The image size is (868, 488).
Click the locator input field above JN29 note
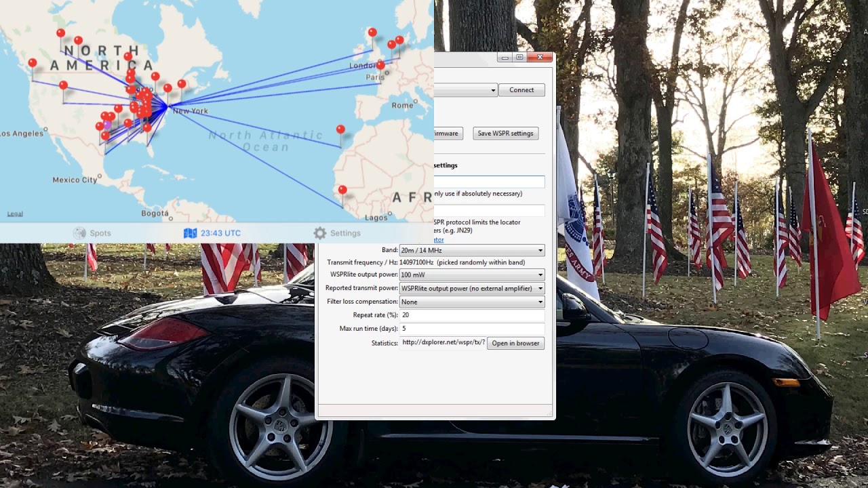489,211
